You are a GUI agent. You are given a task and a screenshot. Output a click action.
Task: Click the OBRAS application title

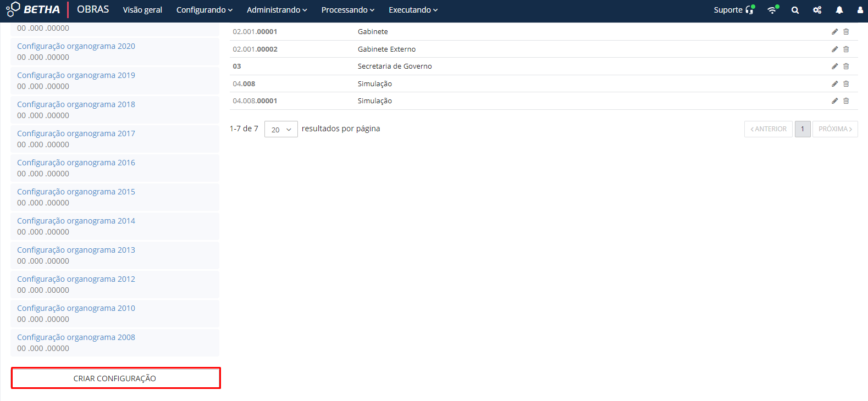[x=93, y=9]
